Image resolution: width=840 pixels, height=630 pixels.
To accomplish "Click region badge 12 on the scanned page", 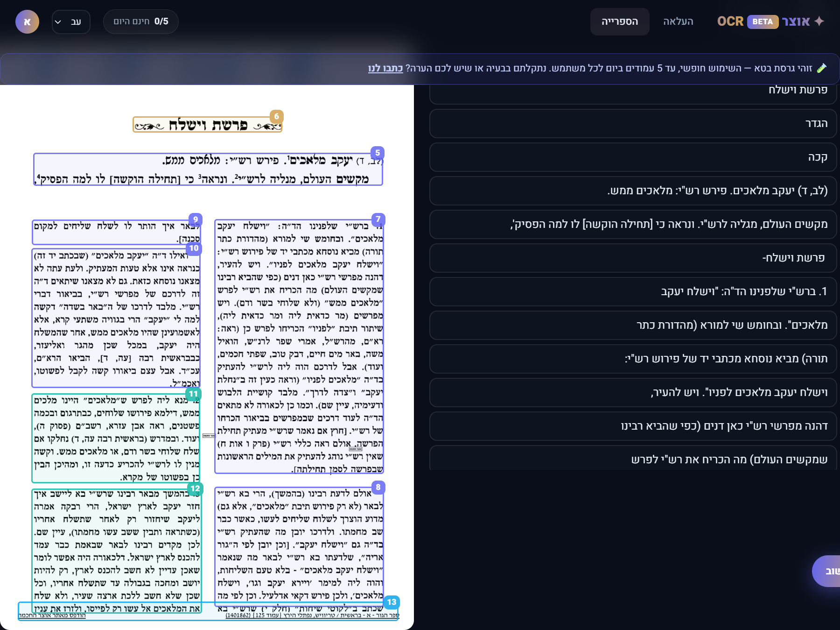I will (195, 488).
